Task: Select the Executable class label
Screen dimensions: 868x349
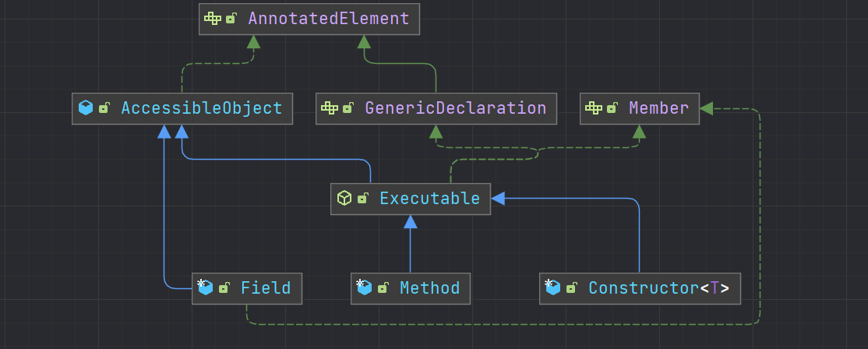Action: [x=429, y=199]
